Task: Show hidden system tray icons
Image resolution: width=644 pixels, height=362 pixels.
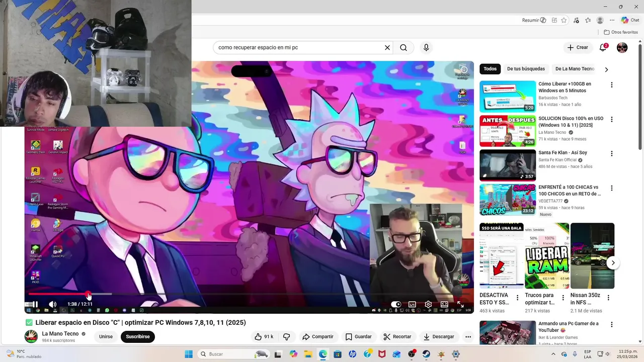Action: 553,354
